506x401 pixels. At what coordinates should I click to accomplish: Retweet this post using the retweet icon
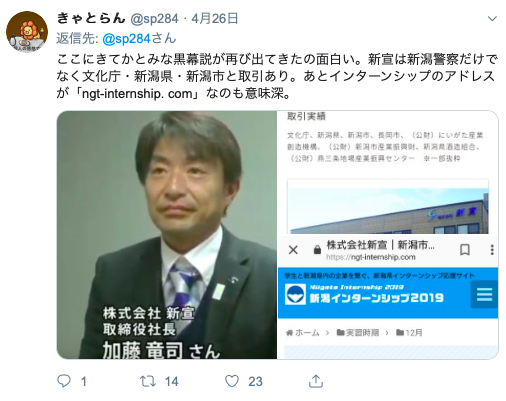148,381
